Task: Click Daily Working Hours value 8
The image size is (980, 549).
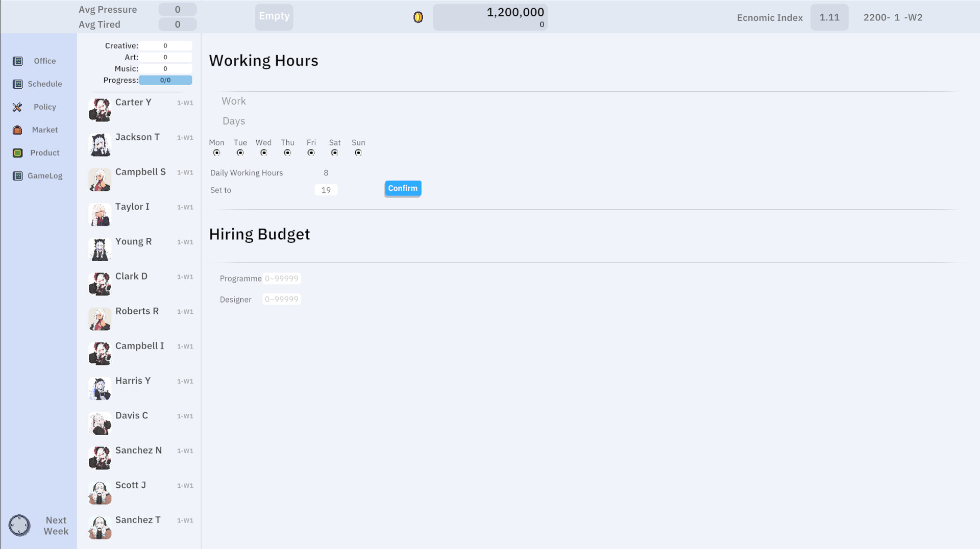Action: pyautogui.click(x=326, y=173)
